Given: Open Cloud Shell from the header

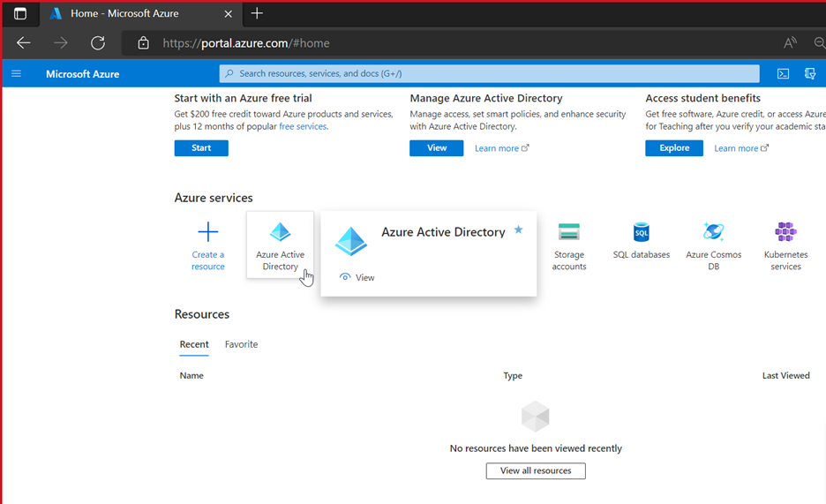Looking at the screenshot, I should 784,74.
